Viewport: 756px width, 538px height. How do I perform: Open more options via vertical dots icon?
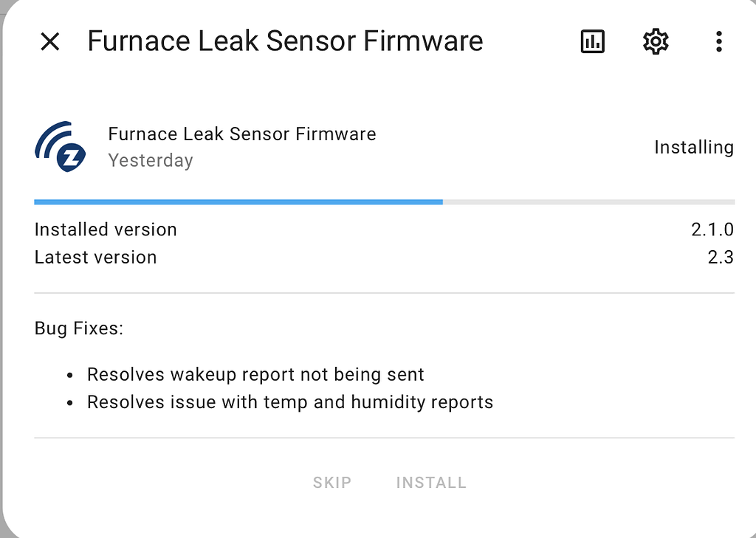coord(718,41)
